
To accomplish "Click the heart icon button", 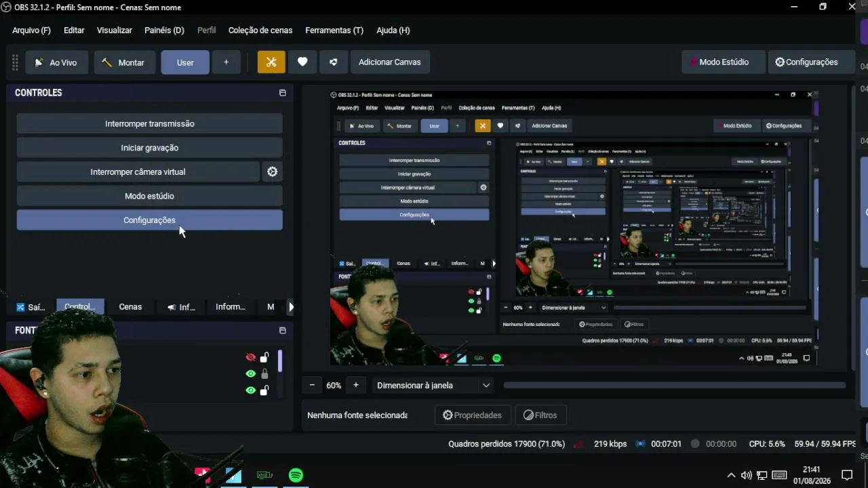I will [x=302, y=62].
